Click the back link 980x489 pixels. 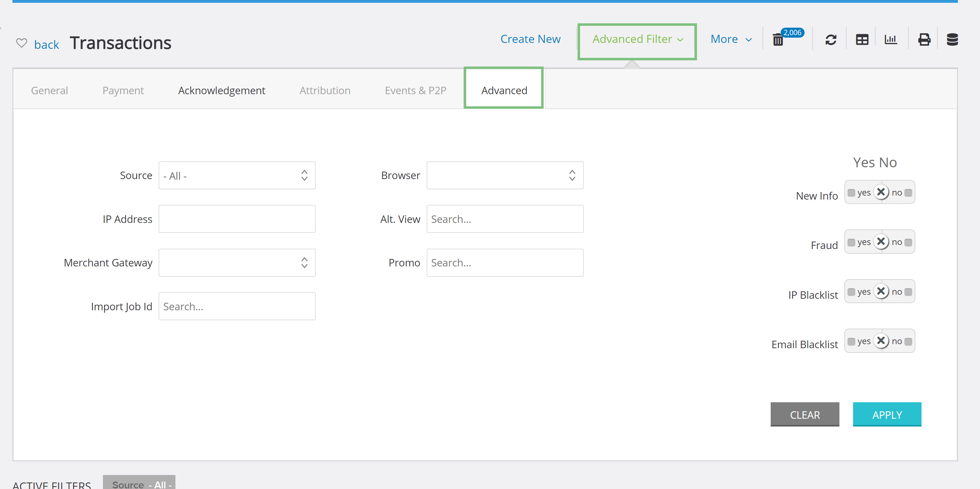46,45
